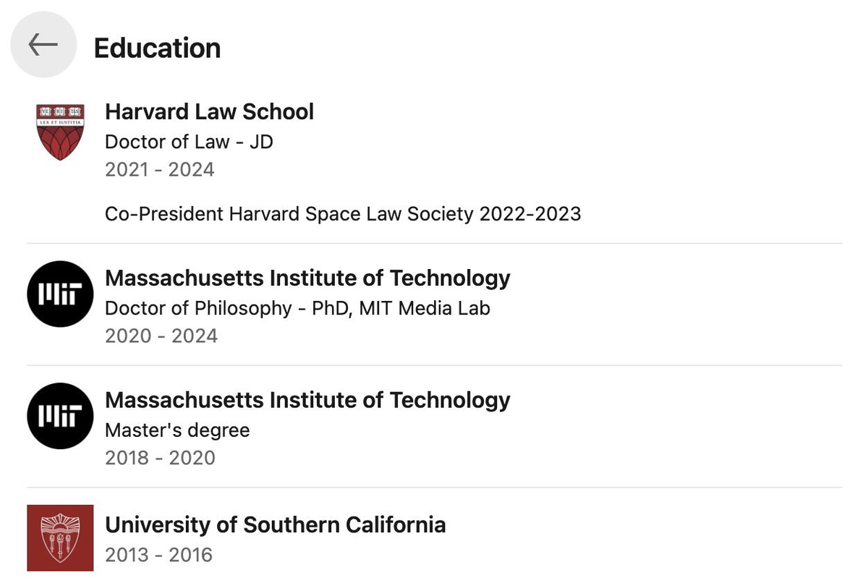This screenshot has width=868, height=588.
Task: Click the Doctor of Law - JD text
Action: pos(189,142)
